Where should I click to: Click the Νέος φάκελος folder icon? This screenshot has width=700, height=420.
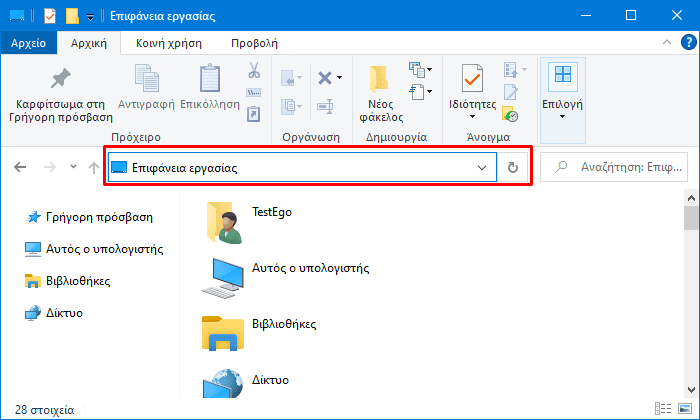click(x=379, y=79)
